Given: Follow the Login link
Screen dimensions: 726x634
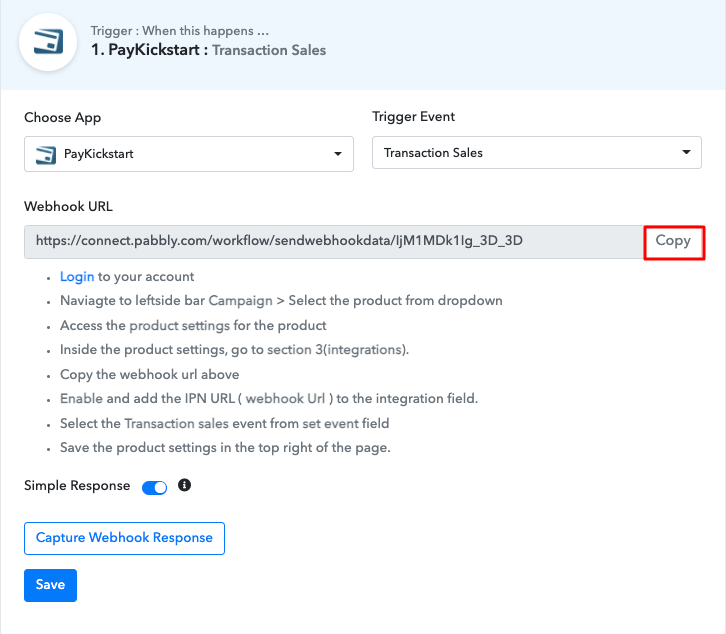Looking at the screenshot, I should tap(77, 276).
